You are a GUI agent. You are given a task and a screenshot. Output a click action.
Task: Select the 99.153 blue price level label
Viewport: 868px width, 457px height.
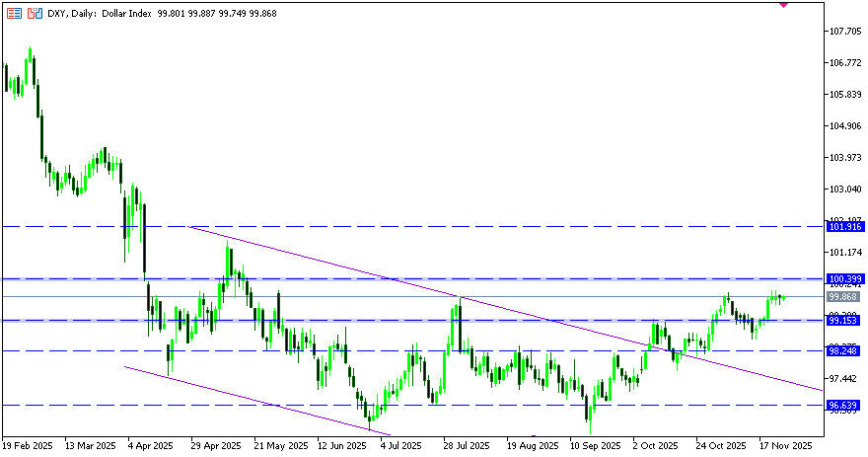[x=845, y=321]
